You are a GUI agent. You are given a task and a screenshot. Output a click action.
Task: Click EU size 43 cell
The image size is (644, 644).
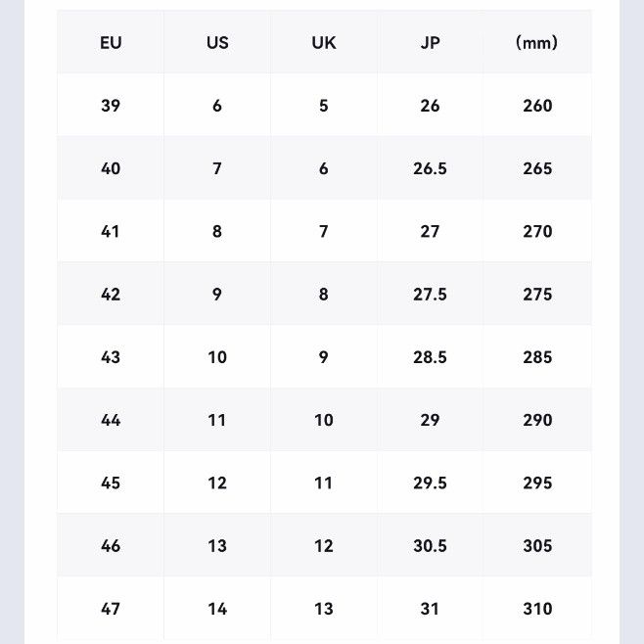click(x=111, y=357)
